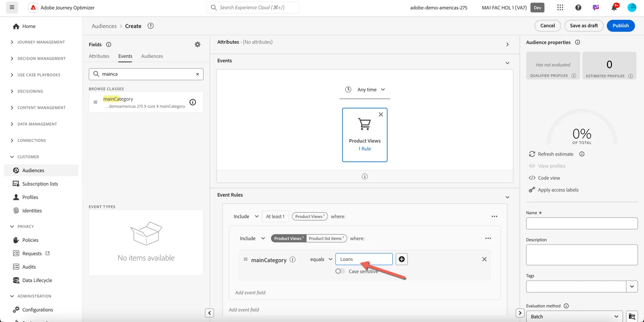Click the Name input field
Viewport: 644px width, 322px height.
click(x=582, y=224)
